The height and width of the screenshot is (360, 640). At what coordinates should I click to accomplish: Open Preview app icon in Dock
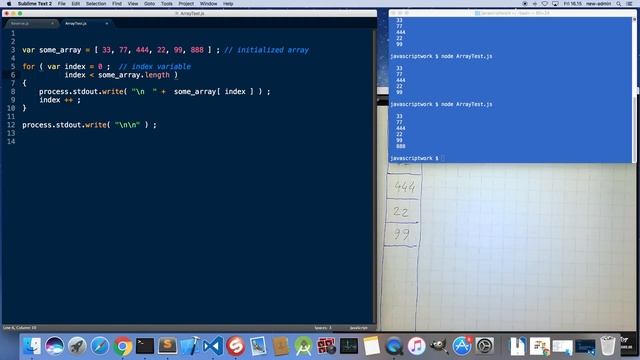pos(258,346)
